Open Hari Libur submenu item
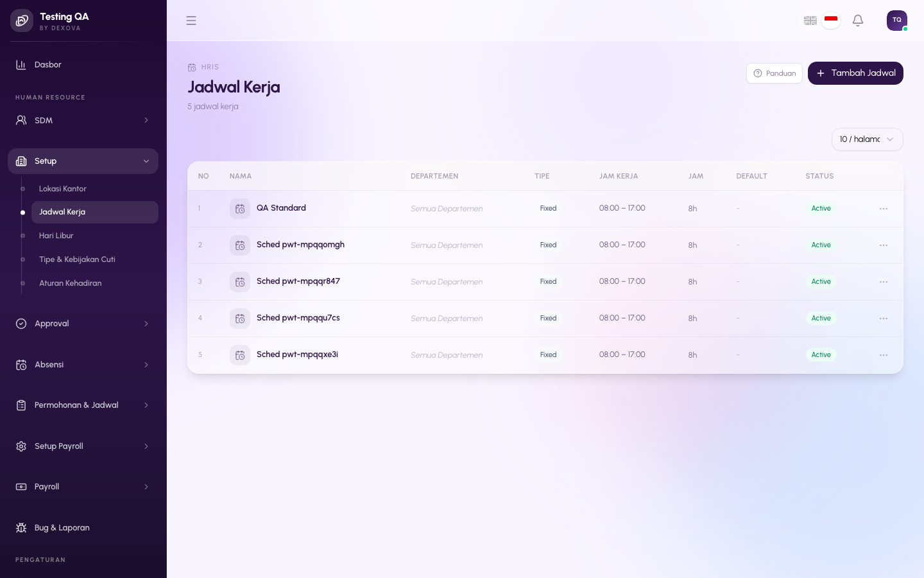 click(x=95, y=236)
